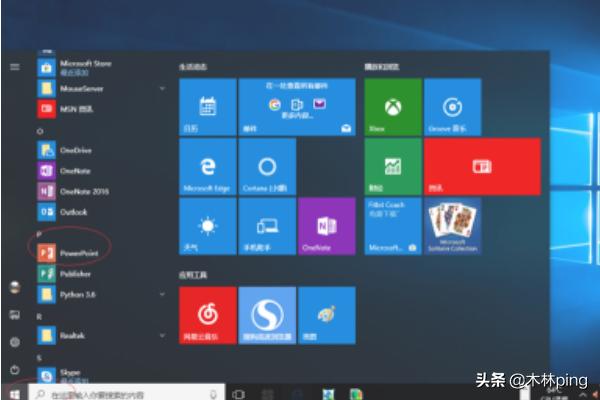600x400 pixels.
Task: Open the Weather sun tile
Action: click(x=208, y=226)
